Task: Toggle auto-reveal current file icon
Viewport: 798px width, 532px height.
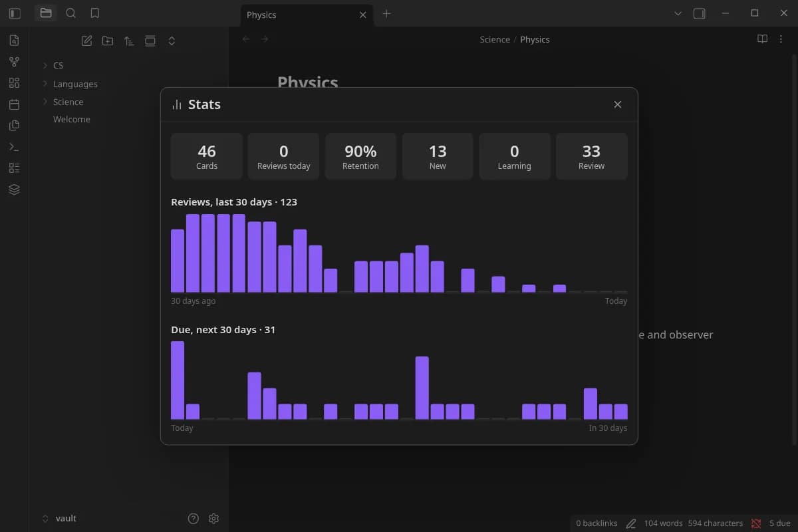Action: coord(150,41)
